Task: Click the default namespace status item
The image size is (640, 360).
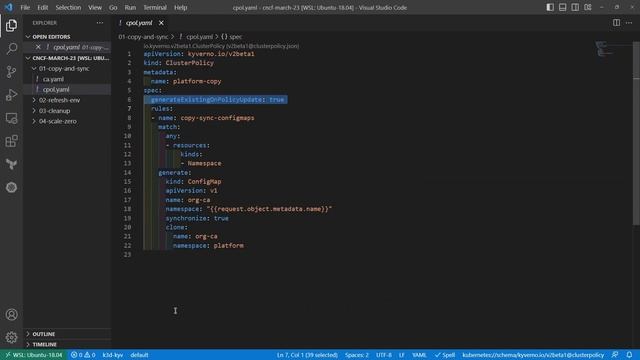Action: click(x=139, y=355)
